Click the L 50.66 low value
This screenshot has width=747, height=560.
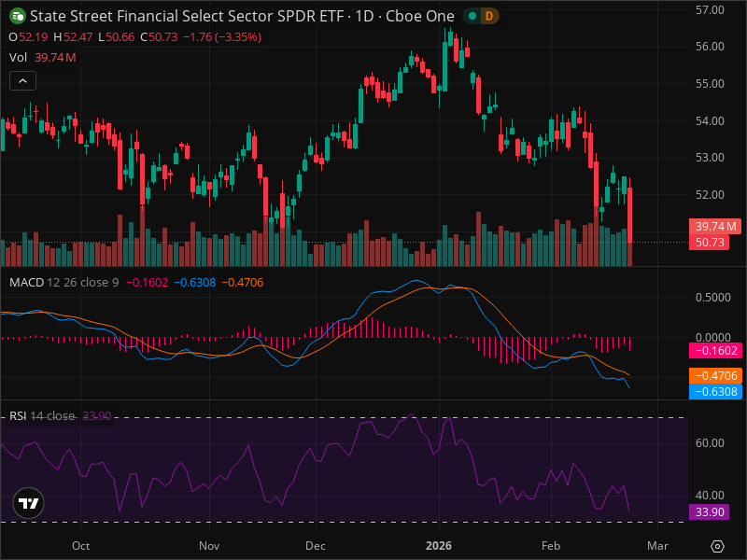click(116, 37)
